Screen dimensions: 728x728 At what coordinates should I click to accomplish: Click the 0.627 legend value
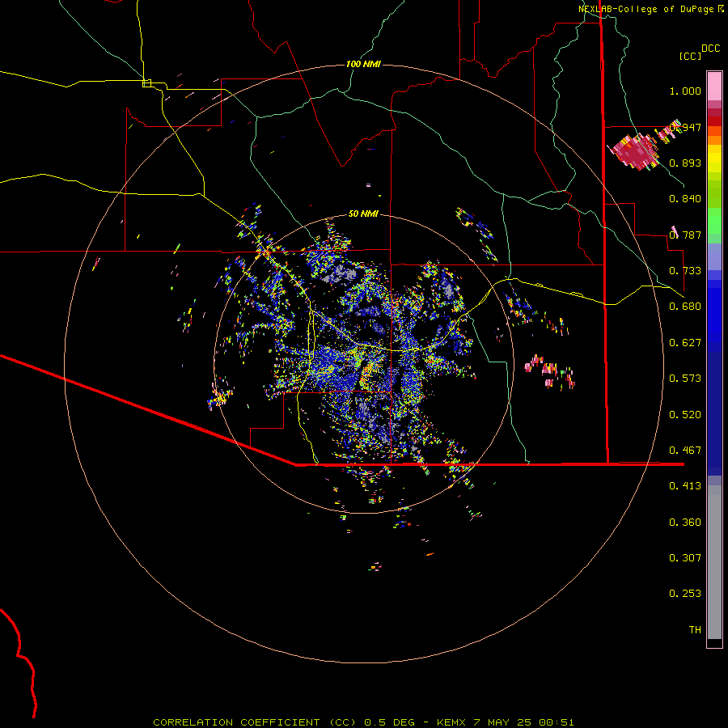685,343
